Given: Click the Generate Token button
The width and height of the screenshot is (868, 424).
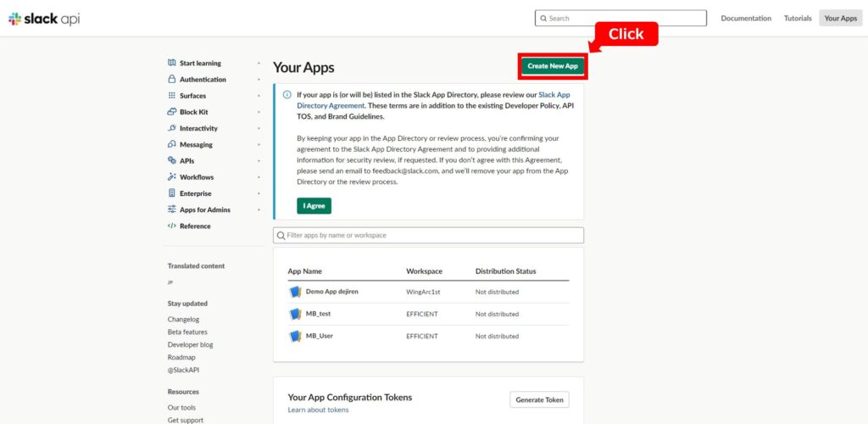Looking at the screenshot, I should [539, 399].
